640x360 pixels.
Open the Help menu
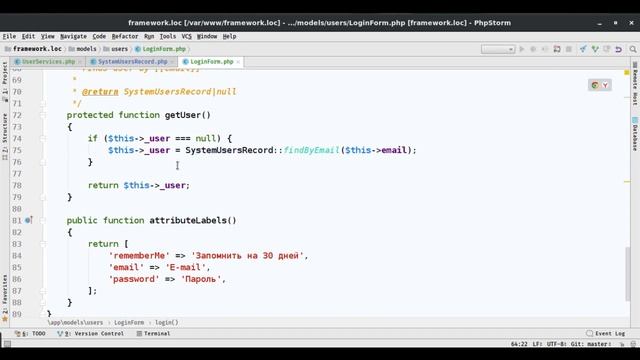point(229,36)
